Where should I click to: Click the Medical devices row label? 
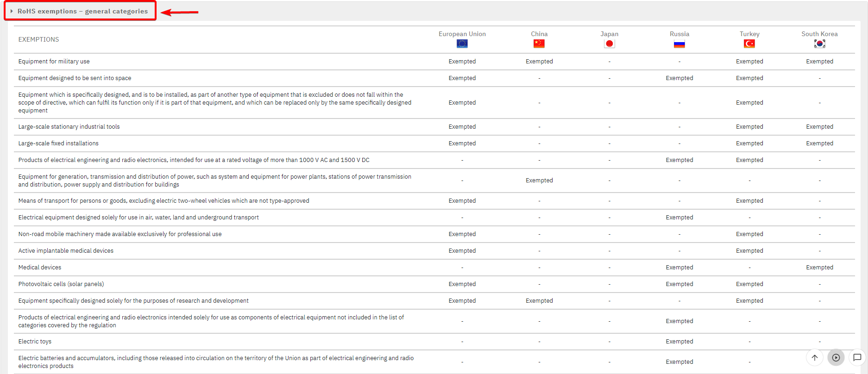pos(40,267)
